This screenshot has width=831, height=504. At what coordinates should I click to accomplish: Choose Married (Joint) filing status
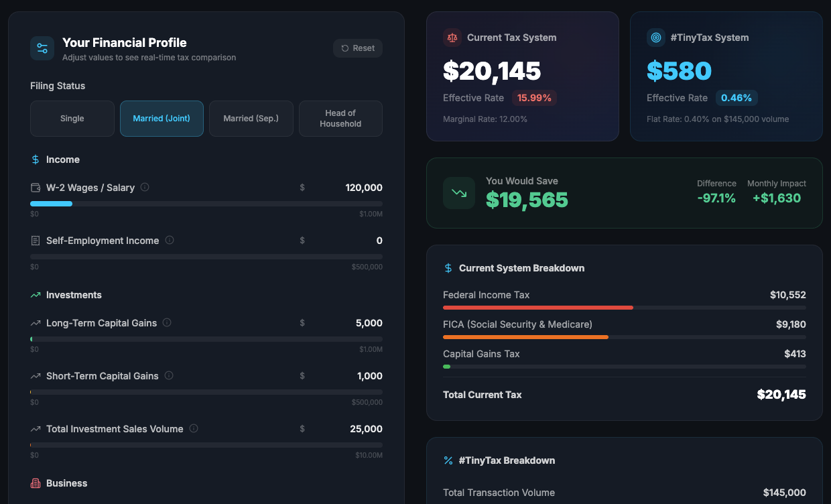point(162,119)
